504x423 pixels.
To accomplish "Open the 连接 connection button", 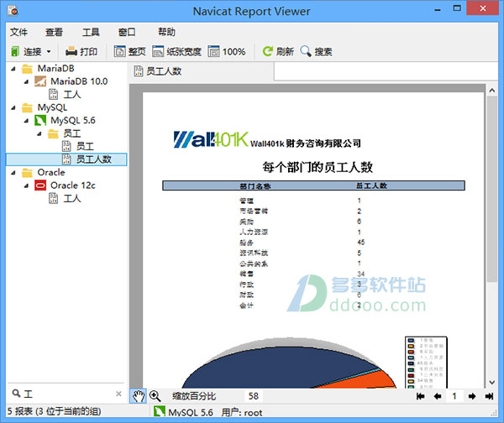I will click(26, 51).
